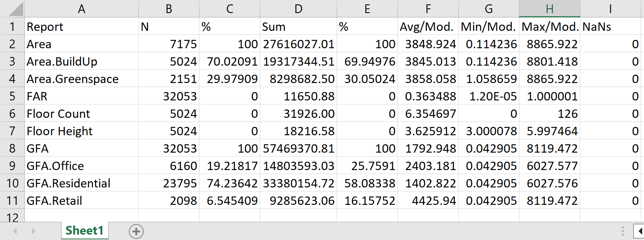This screenshot has width=644, height=240.
Task: Click horizontal scrollbar left arrow
Action: 639,231
